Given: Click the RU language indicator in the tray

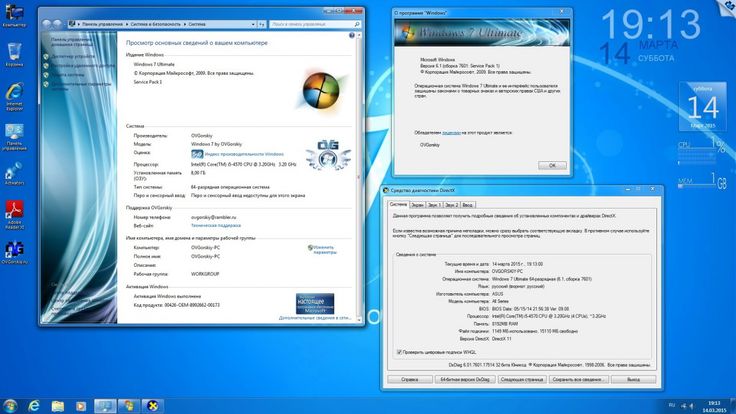Looking at the screenshot, I should pyautogui.click(x=672, y=405).
